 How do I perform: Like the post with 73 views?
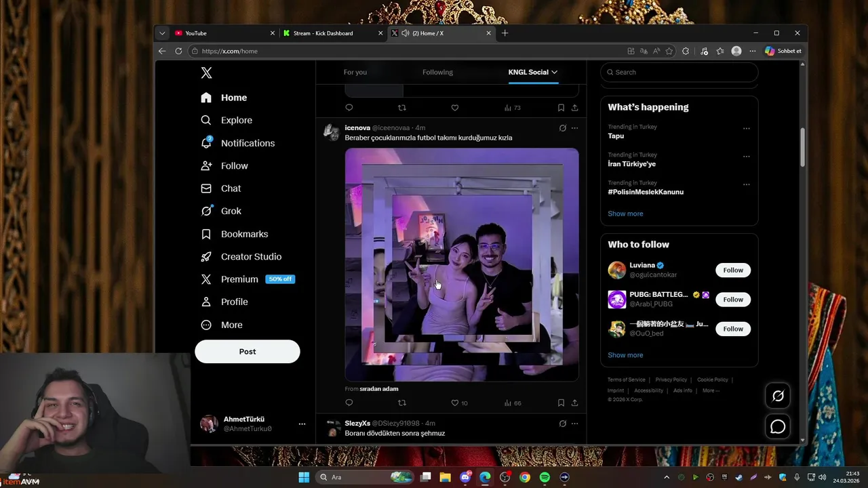(455, 108)
